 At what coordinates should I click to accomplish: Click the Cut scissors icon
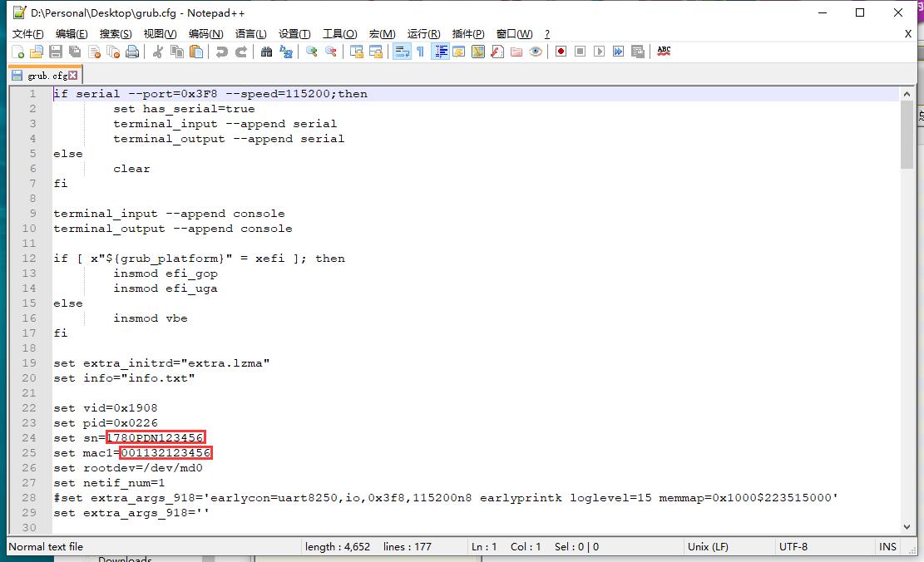157,52
